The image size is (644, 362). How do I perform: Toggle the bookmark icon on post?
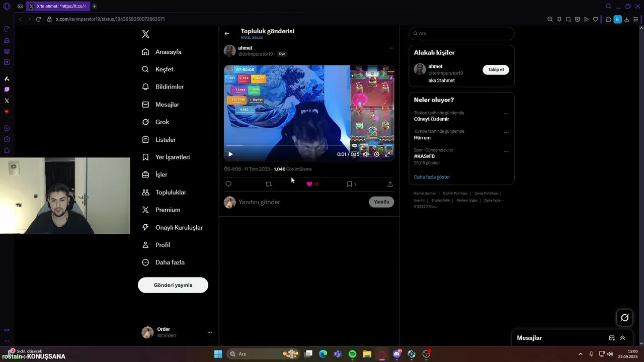click(349, 184)
